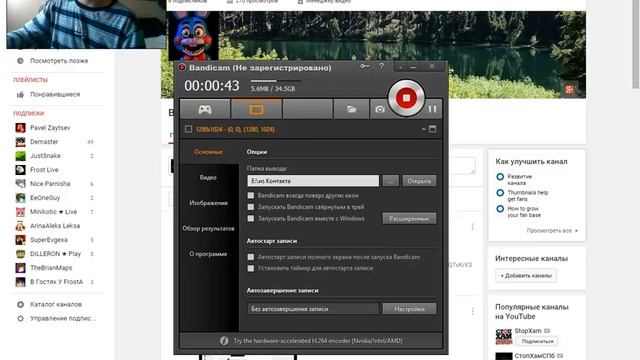Toggle the fullscreen target icon in resolution bar
Image resolution: width=640 pixels, height=360 pixels.
click(433, 129)
